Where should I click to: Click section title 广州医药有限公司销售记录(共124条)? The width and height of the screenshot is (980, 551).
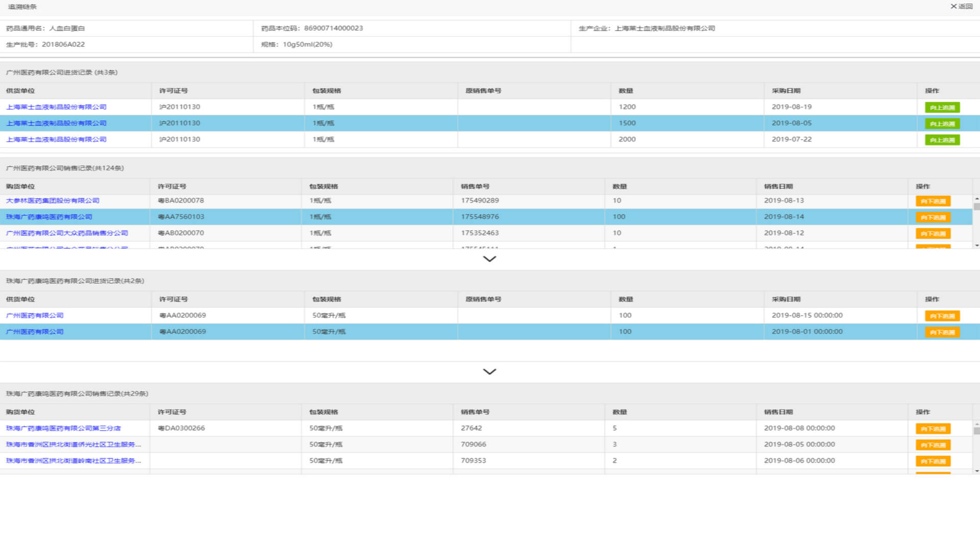click(x=65, y=168)
